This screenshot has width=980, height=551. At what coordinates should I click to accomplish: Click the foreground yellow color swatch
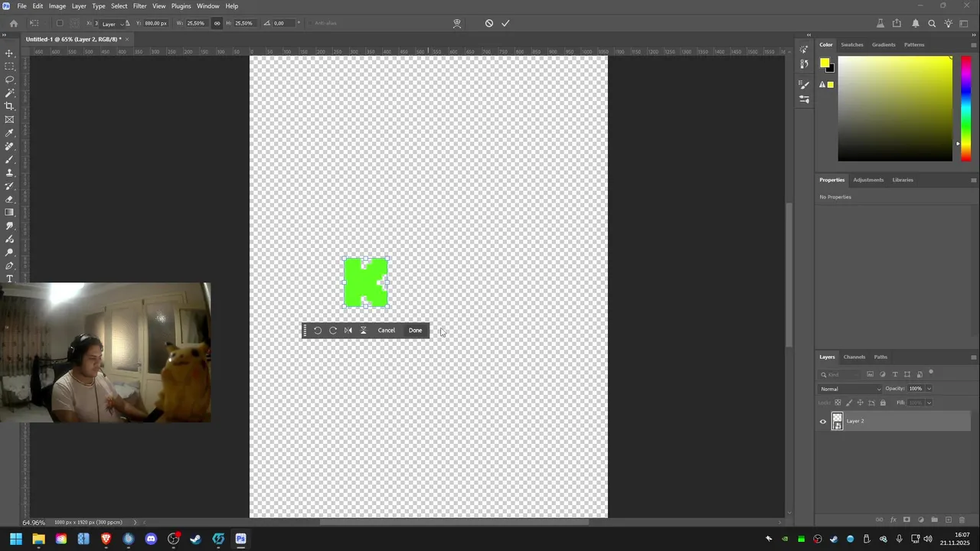[825, 63]
